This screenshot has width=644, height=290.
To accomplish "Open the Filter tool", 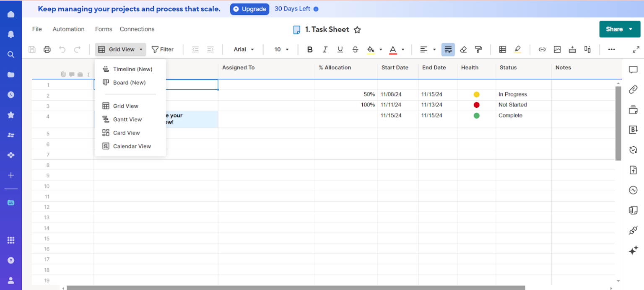I will 163,49.
